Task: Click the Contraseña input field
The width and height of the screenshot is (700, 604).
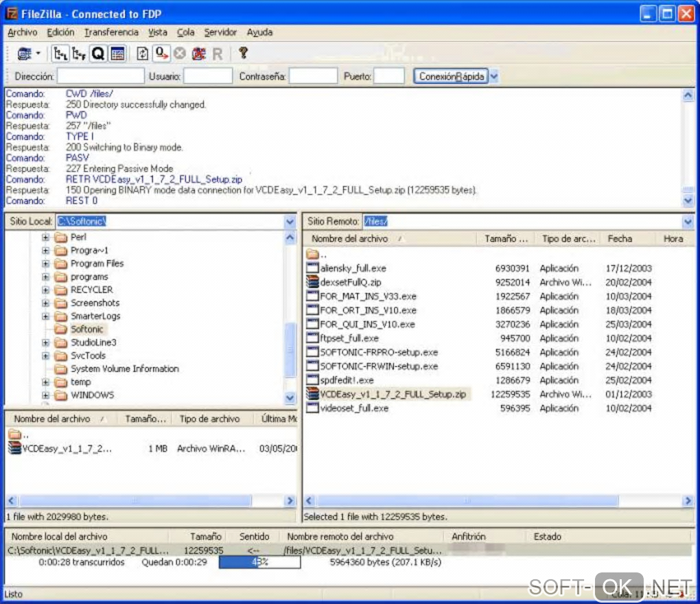Action: coord(313,76)
